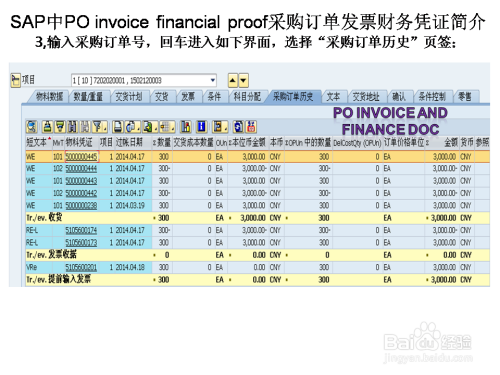The height and width of the screenshot is (375, 500).
Task: Click the red calendar icon ending the toolbar
Action: click(x=251, y=127)
